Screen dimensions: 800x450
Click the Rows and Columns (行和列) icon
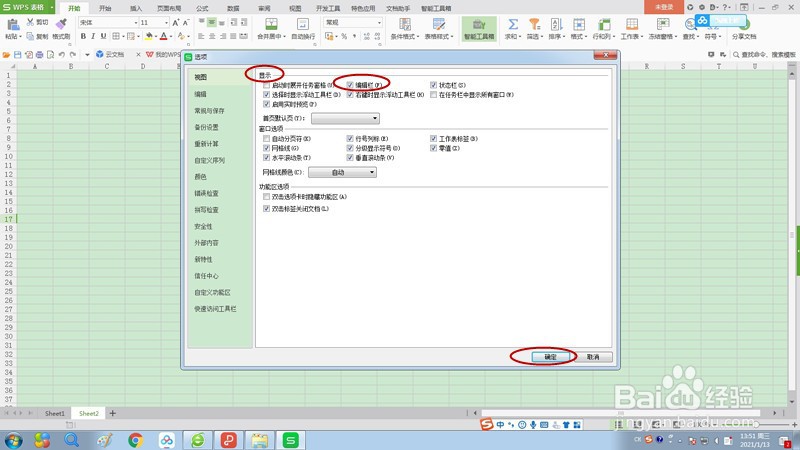click(x=604, y=24)
